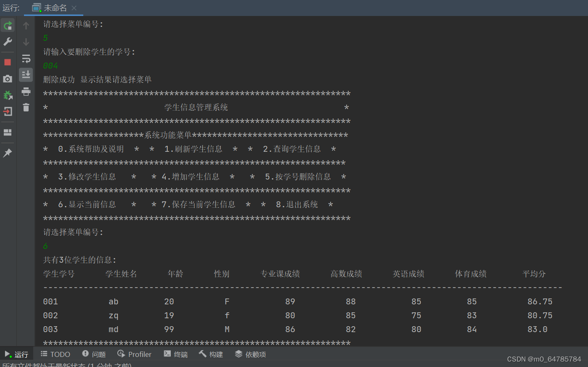
Task: Click the 学生学号 column header
Action: click(x=59, y=274)
